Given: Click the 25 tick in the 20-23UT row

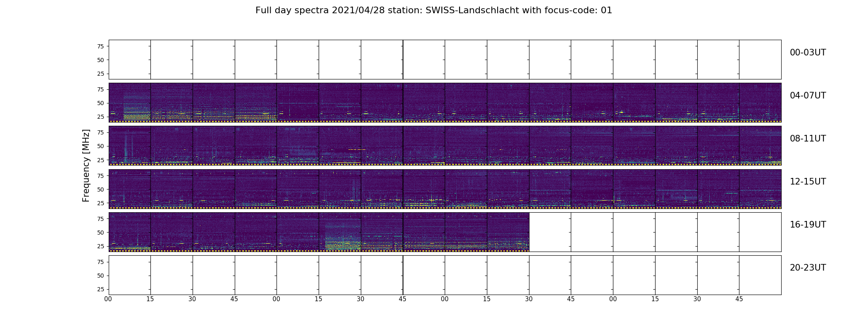Looking at the screenshot, I should (x=100, y=289).
